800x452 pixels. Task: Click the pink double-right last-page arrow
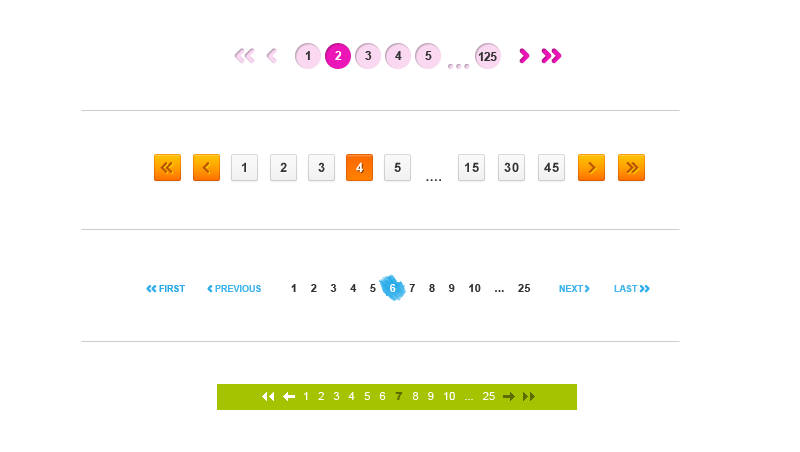[551, 56]
